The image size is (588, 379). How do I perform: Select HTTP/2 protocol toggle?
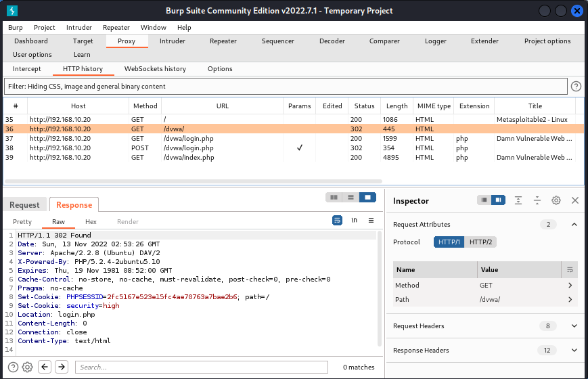[480, 242]
